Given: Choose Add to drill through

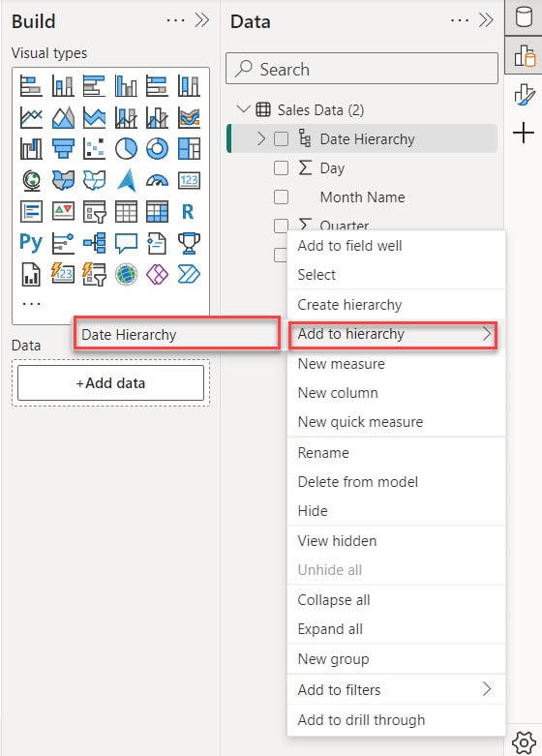Looking at the screenshot, I should point(396,720).
